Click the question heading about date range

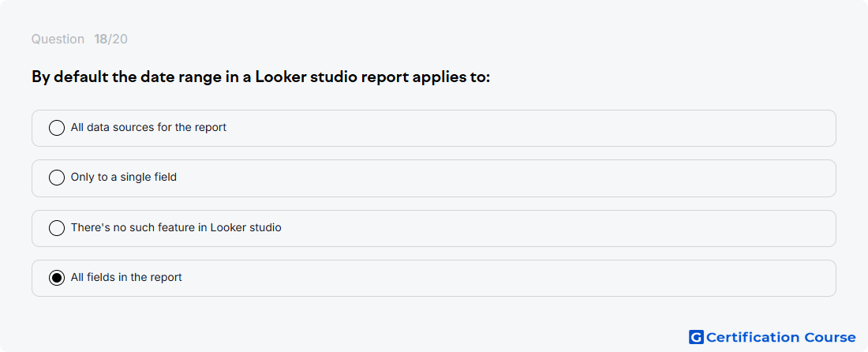tap(260, 77)
